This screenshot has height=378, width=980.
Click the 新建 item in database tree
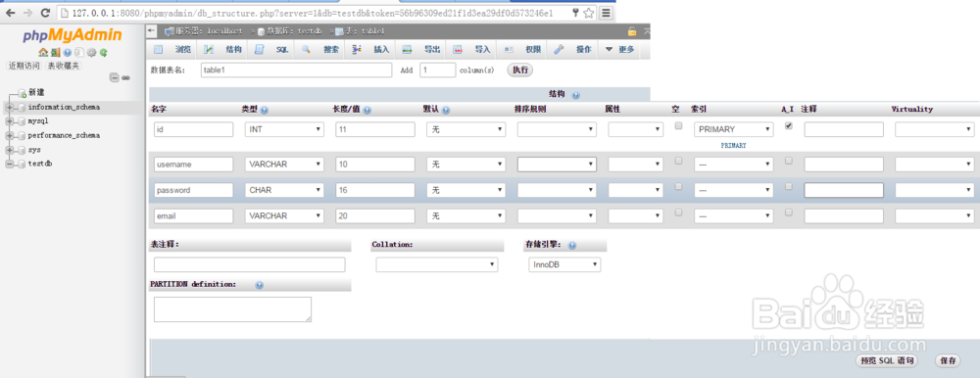[36, 92]
